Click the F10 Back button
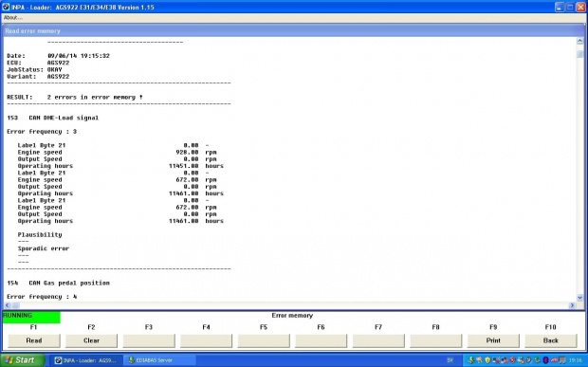 [550, 340]
